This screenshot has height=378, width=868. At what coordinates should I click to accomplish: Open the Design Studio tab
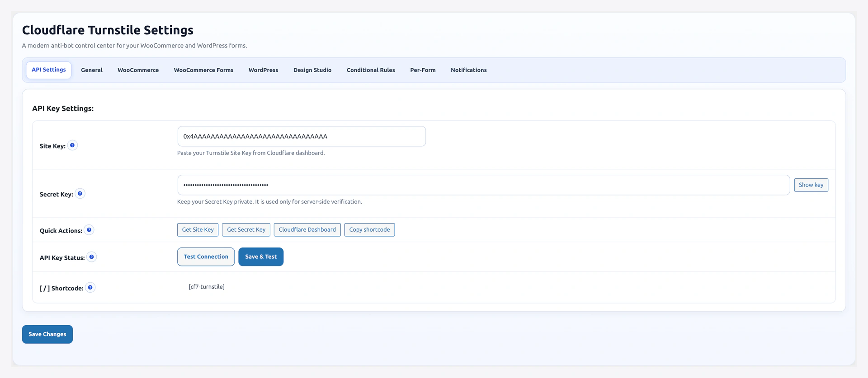[312, 70]
